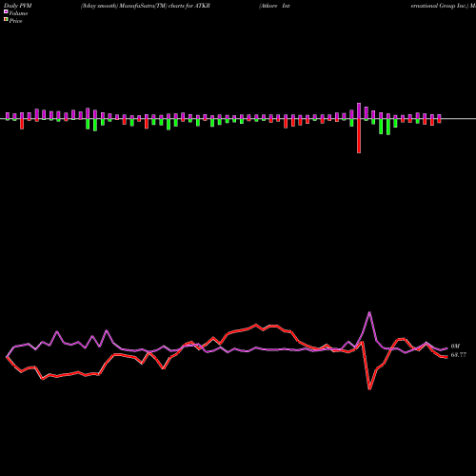Screen dimensions: 476x476
Task: Click the Volume legend label
Action: (18, 13)
